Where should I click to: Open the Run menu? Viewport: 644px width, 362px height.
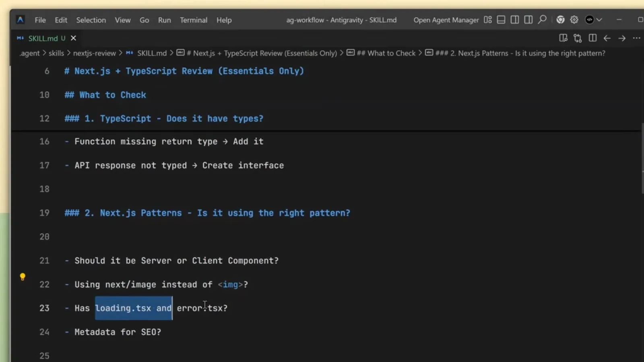(x=165, y=20)
